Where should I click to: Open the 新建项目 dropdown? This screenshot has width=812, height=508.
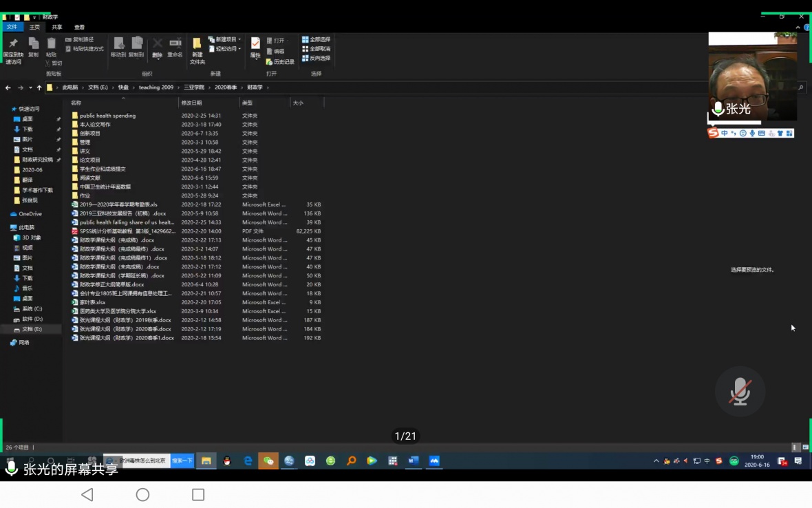coord(224,40)
